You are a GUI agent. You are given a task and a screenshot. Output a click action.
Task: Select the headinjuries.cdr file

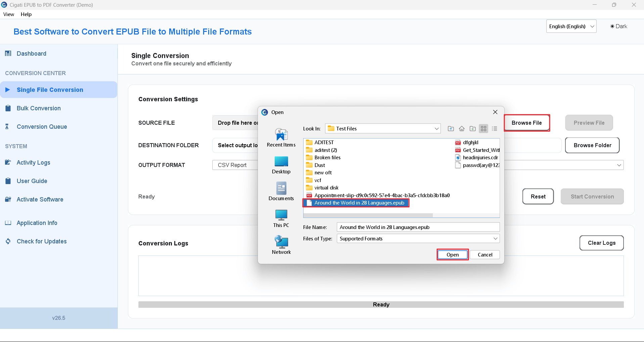tap(477, 158)
